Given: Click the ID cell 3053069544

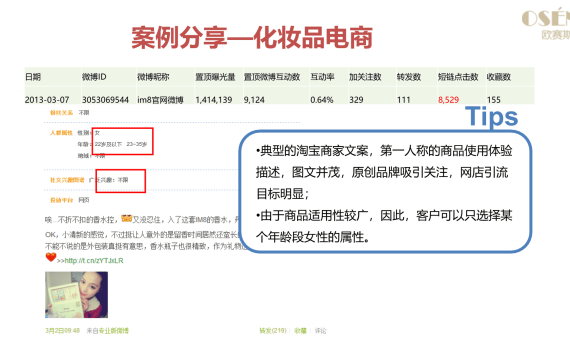Looking at the screenshot, I should pos(105,100).
